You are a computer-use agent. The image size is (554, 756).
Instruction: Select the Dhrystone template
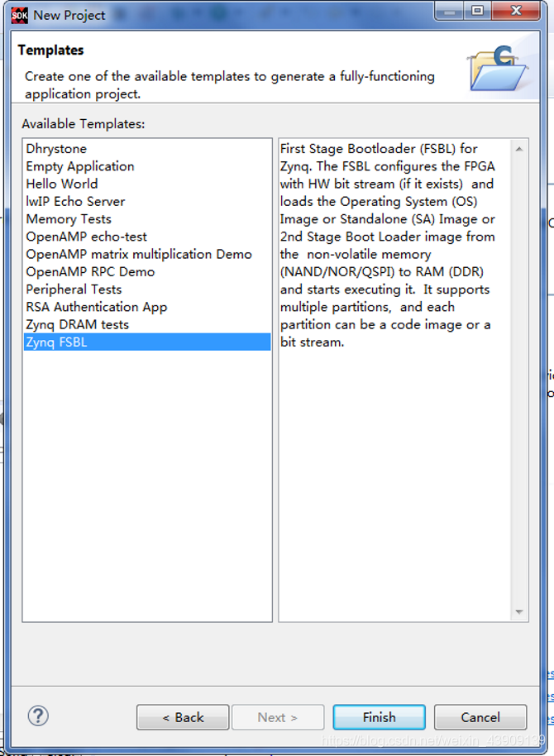click(x=56, y=149)
